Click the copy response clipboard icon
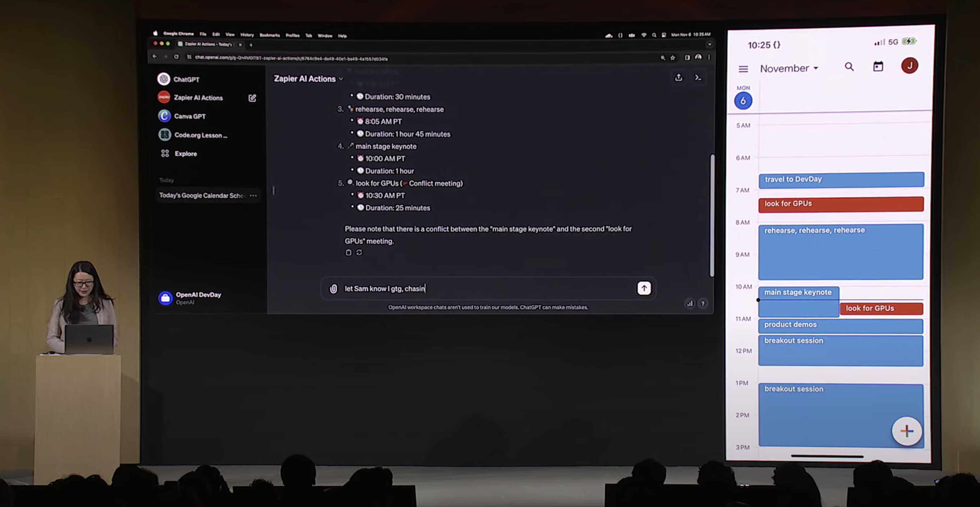980x507 pixels. 348,252
